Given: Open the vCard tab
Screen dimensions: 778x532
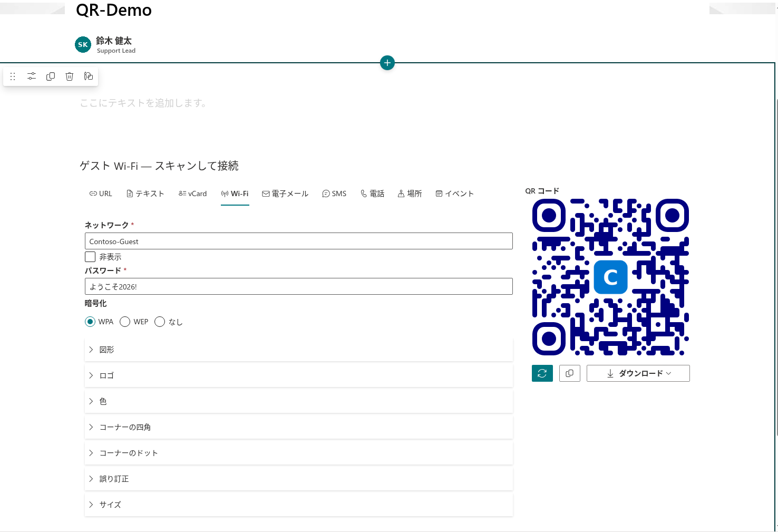Looking at the screenshot, I should [192, 194].
